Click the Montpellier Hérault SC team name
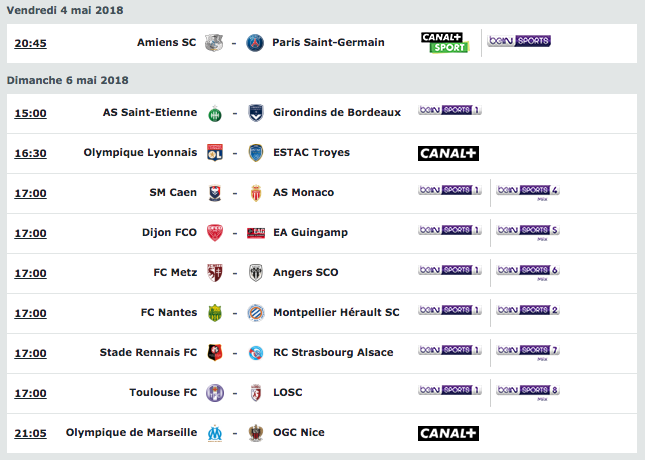The image size is (645, 460). coord(336,313)
